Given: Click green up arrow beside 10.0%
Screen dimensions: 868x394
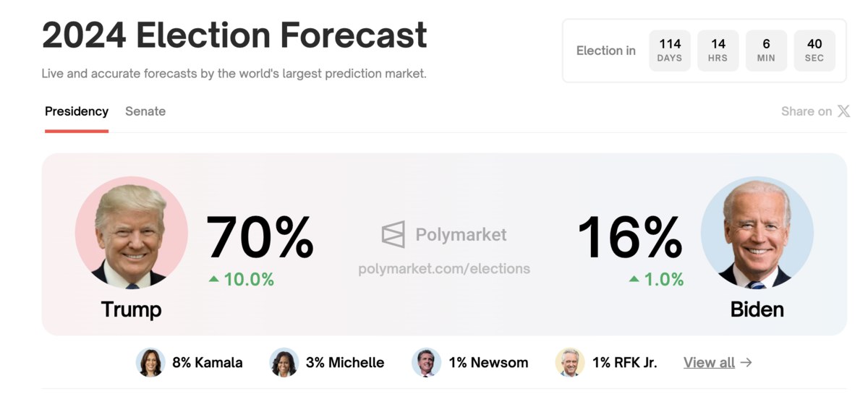Looking at the screenshot, I should tap(214, 279).
